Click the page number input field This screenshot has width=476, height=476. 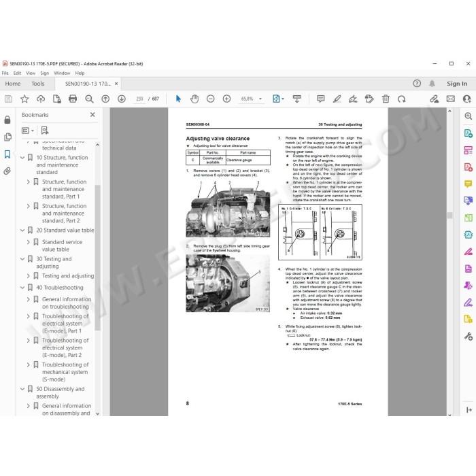pos(139,99)
